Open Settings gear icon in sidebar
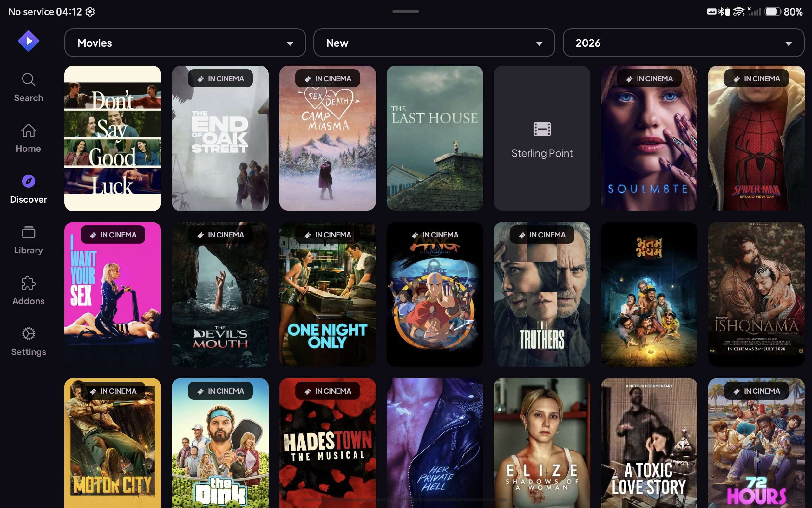Screen dimensions: 812x508 point(29,334)
